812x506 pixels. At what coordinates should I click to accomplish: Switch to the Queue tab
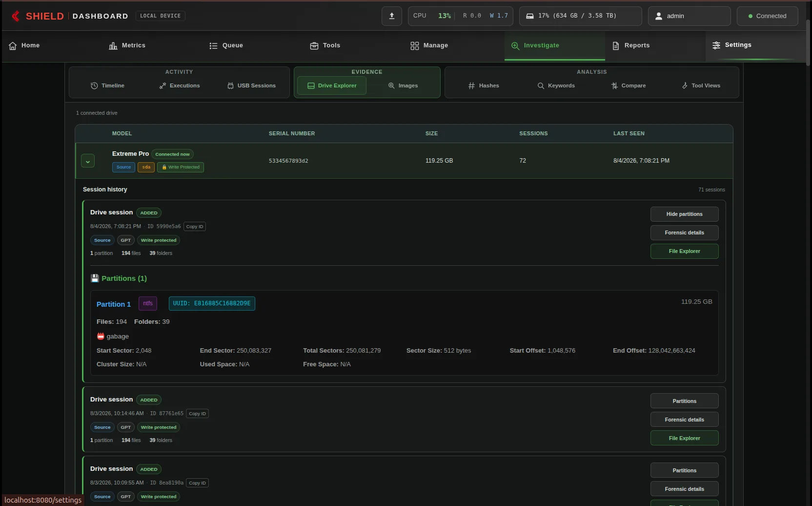[253, 45]
